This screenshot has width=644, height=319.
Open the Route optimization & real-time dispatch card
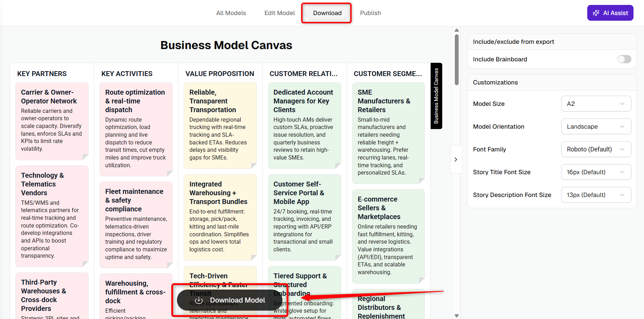136,129
